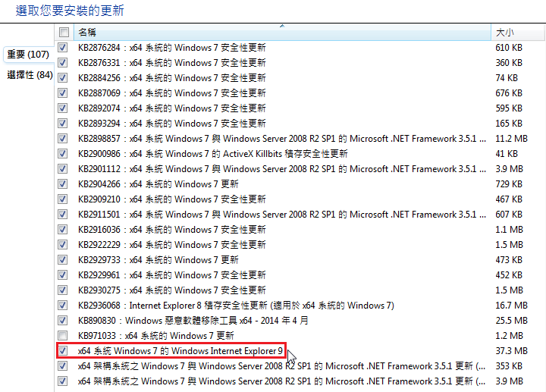Viewport: 546px width, 392px height.
Task: Uncheck the KB890830 malware removal tool checkbox
Action: pos(63,320)
